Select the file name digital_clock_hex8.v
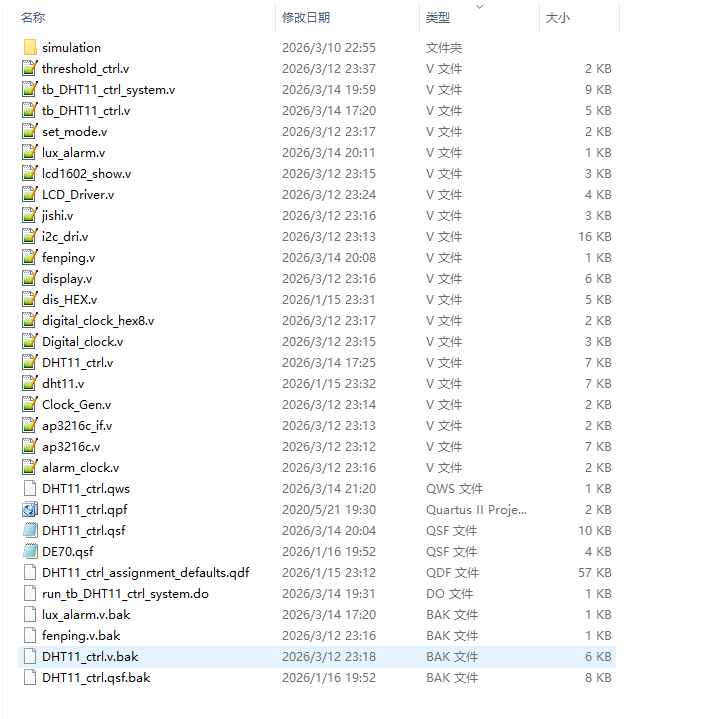 click(98, 321)
